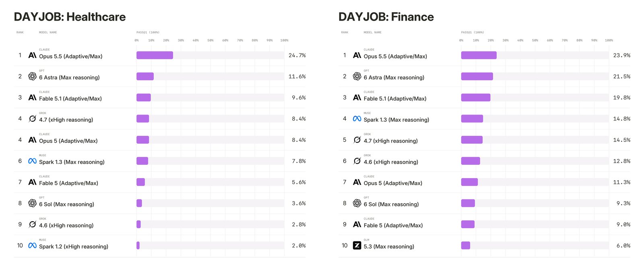Click GPT icon for Healthcare 6 Sol row
Image resolution: width=644 pixels, height=266 pixels.
33,203
